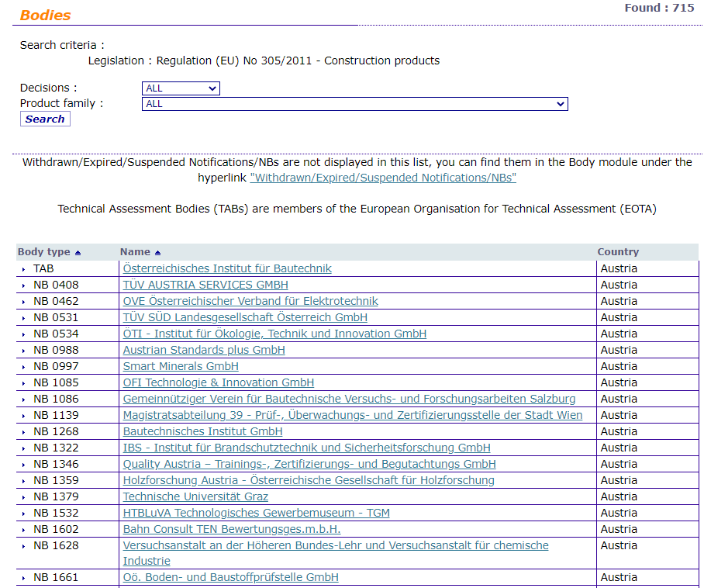Expand the NB 1602 row arrow
Image resolution: width=704 pixels, height=588 pixels.
point(24,530)
